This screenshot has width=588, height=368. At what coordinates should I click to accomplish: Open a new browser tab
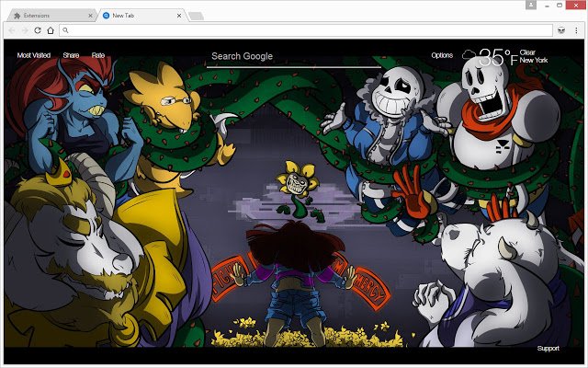click(x=196, y=16)
